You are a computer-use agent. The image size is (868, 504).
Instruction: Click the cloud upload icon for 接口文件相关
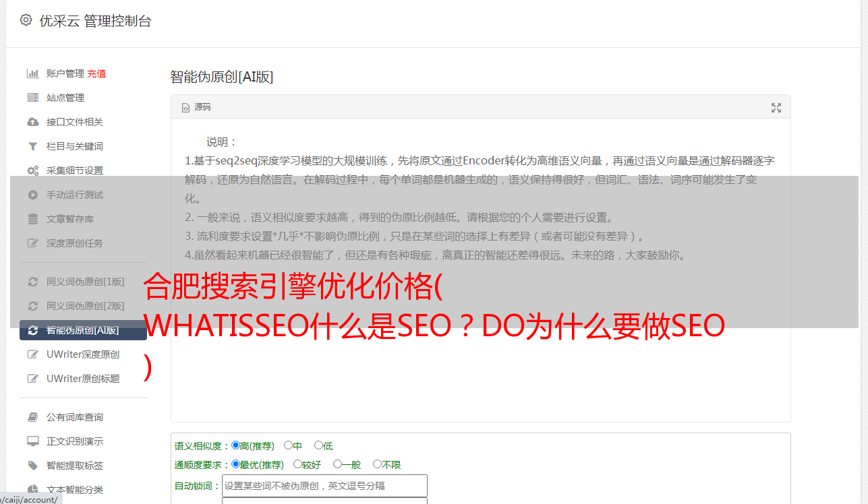(32, 122)
